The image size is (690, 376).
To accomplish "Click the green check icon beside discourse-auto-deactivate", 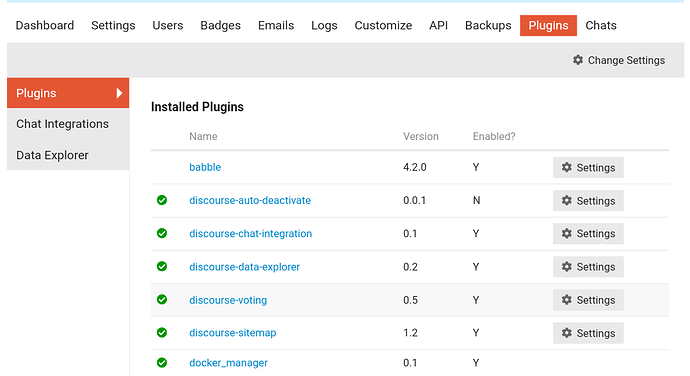I will pos(162,200).
